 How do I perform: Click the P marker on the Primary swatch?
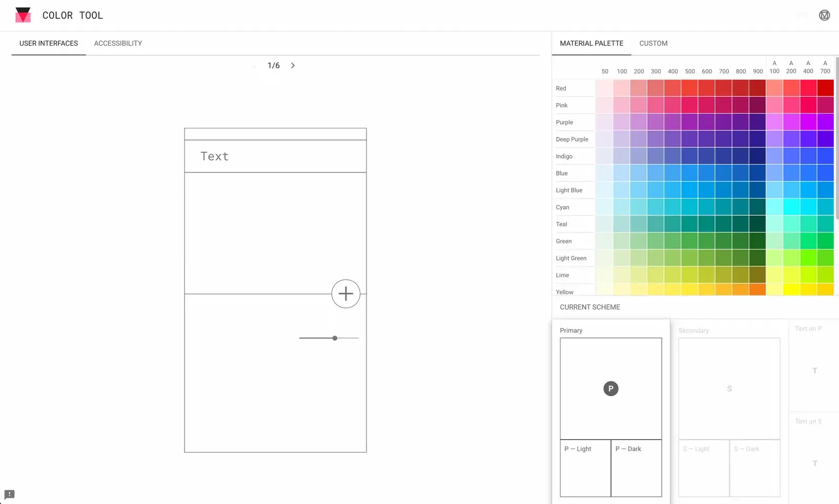[610, 388]
